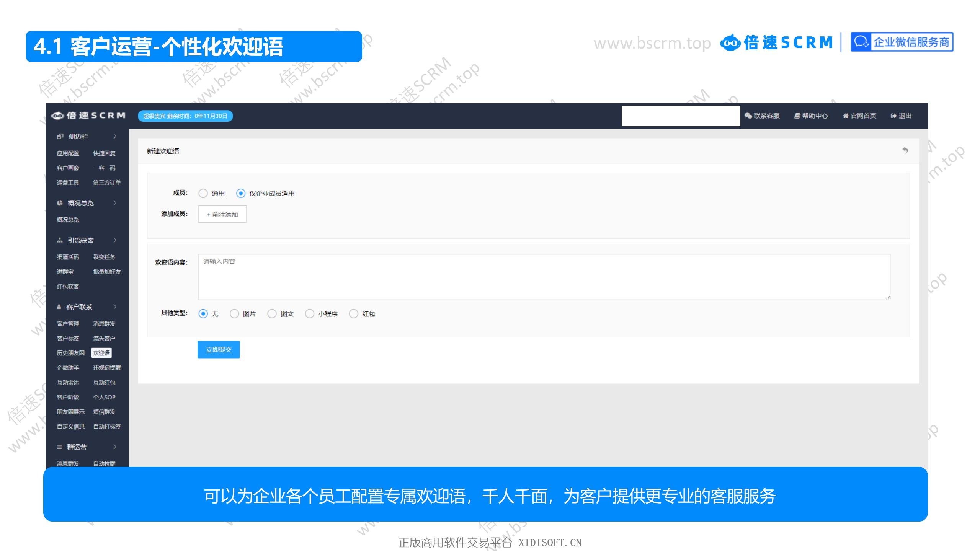This screenshot has width=980, height=551.
Task: Open 欢迎语 menu item
Action: [x=101, y=353]
